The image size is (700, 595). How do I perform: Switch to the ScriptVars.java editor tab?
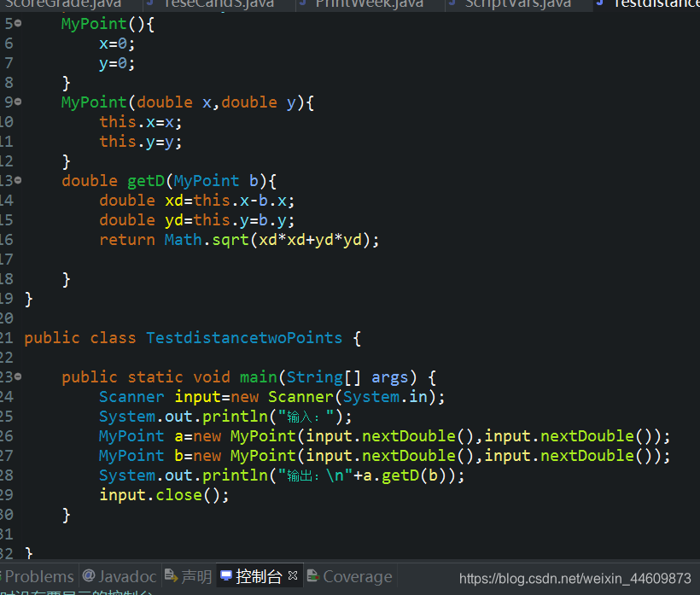pyautogui.click(x=518, y=4)
